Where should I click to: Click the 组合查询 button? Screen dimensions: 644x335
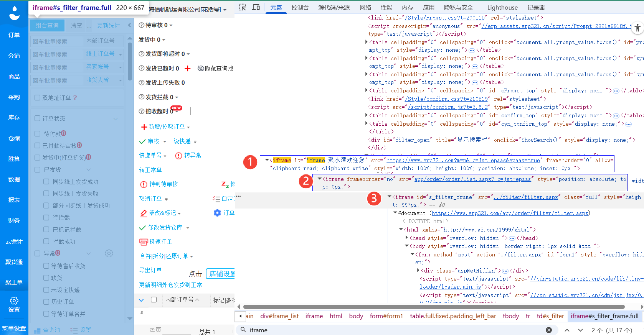[x=47, y=25]
